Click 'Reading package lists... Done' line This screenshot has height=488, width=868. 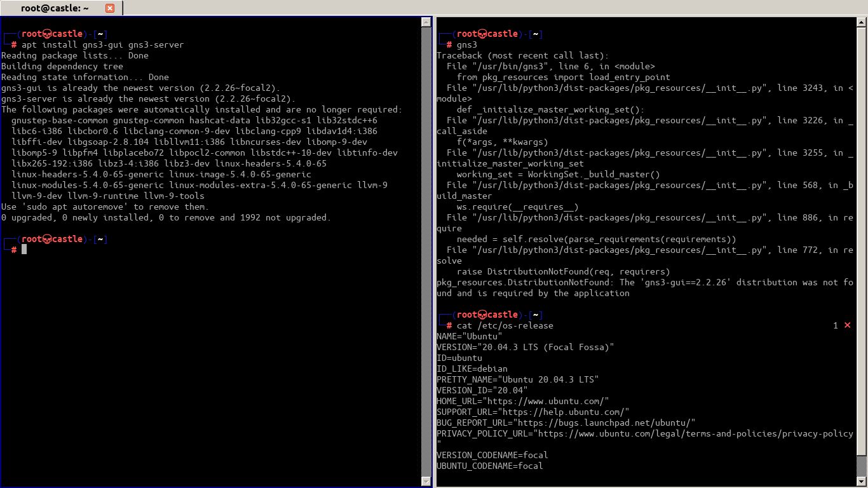pos(75,55)
